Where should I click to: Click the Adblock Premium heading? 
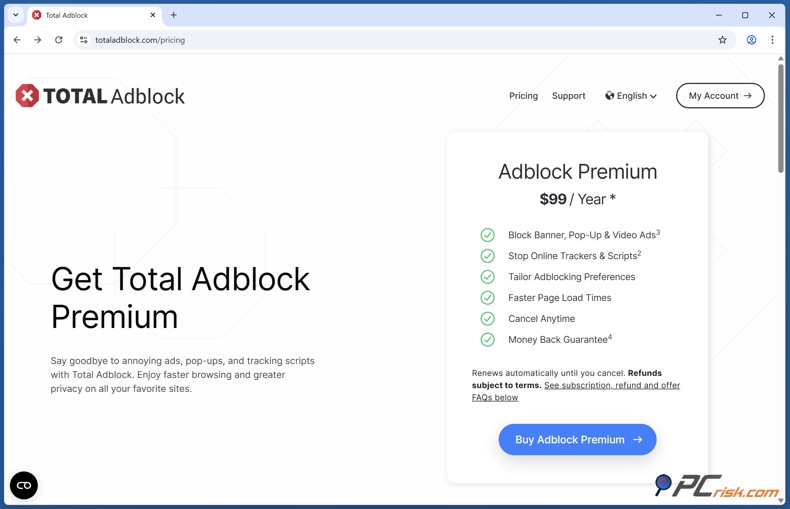pos(577,172)
